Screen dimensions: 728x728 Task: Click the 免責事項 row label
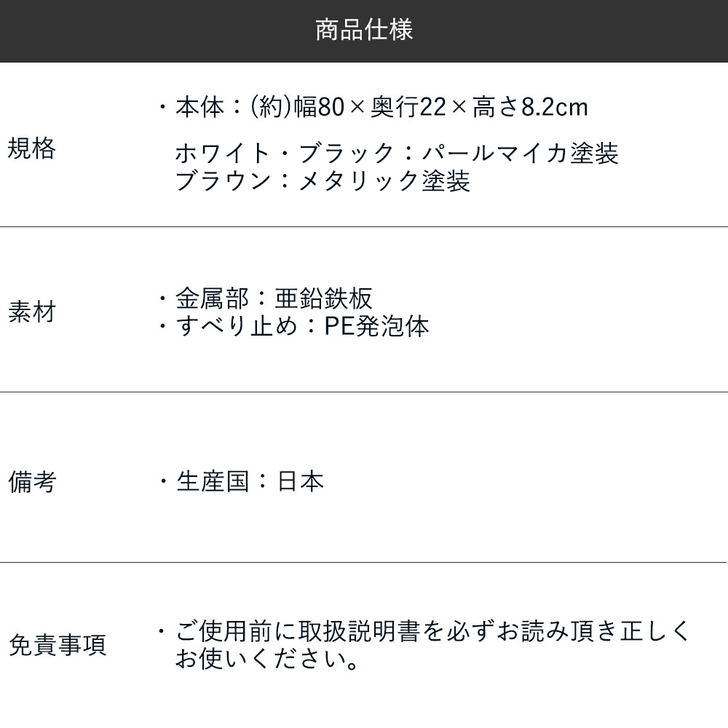point(57,645)
